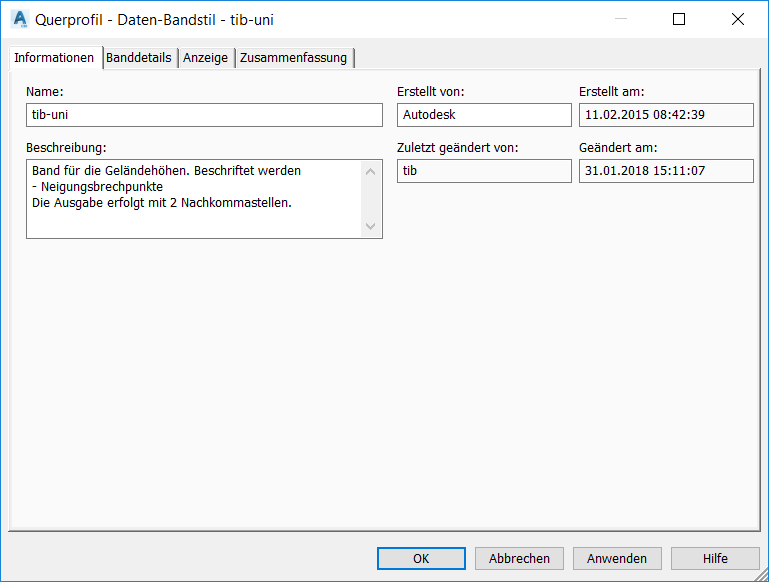This screenshot has height=582, width=769.
Task: Close the Daten-Bandstil dialog
Action: tap(737, 19)
